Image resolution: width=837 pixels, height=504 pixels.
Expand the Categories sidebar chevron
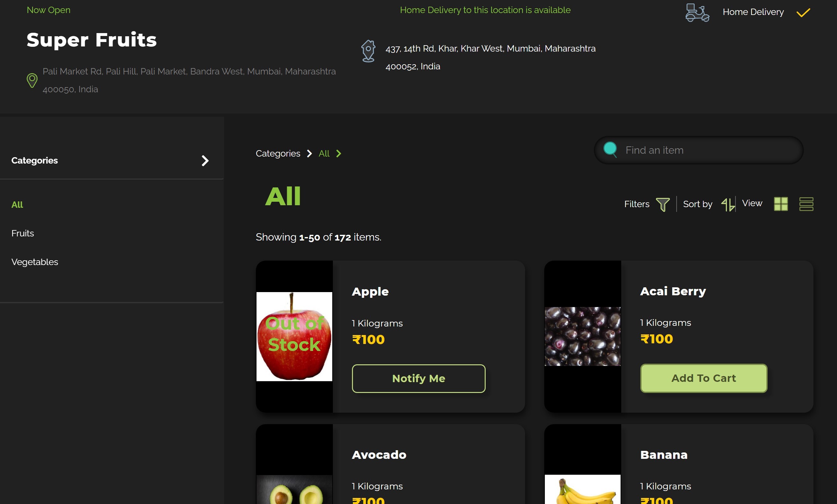click(205, 161)
